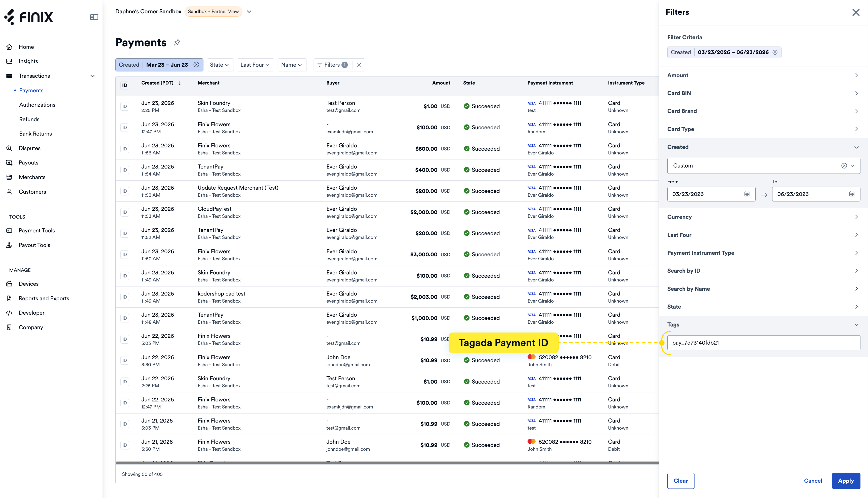The width and height of the screenshot is (868, 498).
Task: Click the Tags input field
Action: (x=763, y=343)
